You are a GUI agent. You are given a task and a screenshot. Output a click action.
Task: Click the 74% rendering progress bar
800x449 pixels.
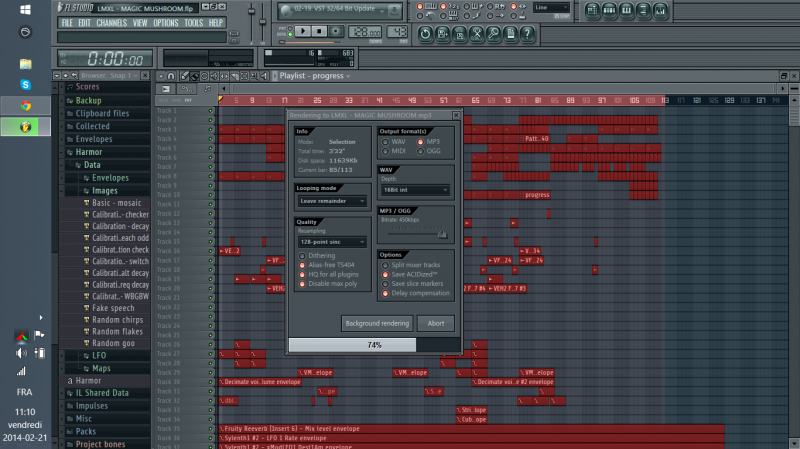(x=374, y=345)
